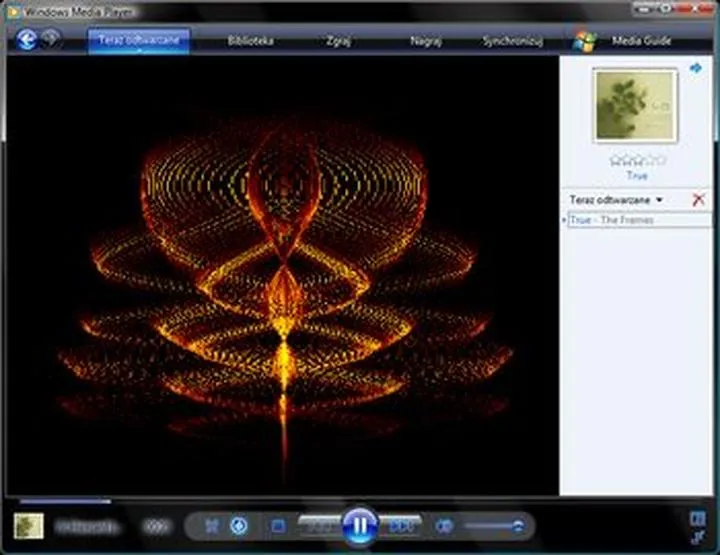Open the Teraz odtwarzane tab
Viewport: 720px width, 555px height.
(139, 40)
